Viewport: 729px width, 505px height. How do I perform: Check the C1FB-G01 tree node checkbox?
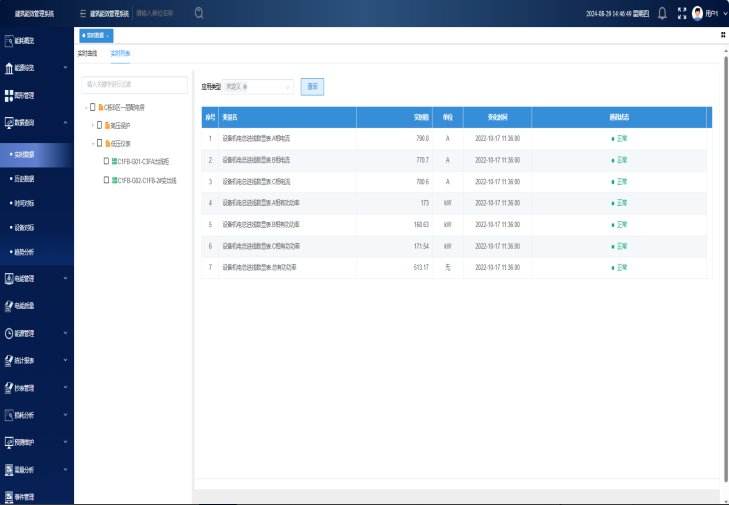click(x=107, y=160)
